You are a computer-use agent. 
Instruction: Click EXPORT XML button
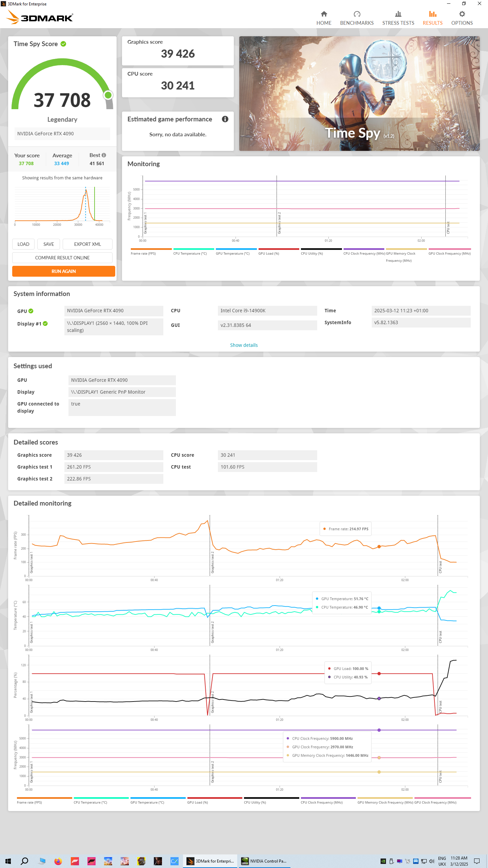pos(87,244)
